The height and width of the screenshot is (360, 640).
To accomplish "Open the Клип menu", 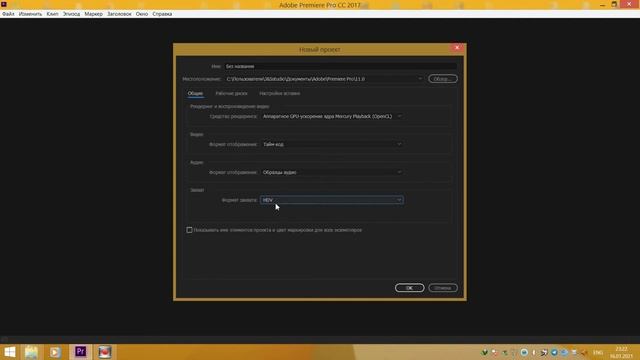I will [52, 14].
